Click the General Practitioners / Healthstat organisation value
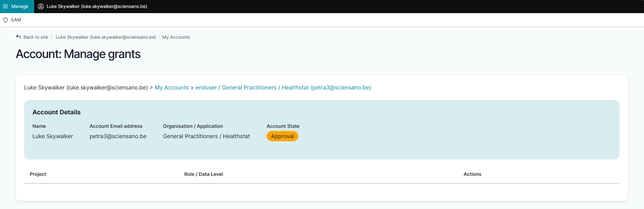Viewport: 644px width, 209px height. 206,136
